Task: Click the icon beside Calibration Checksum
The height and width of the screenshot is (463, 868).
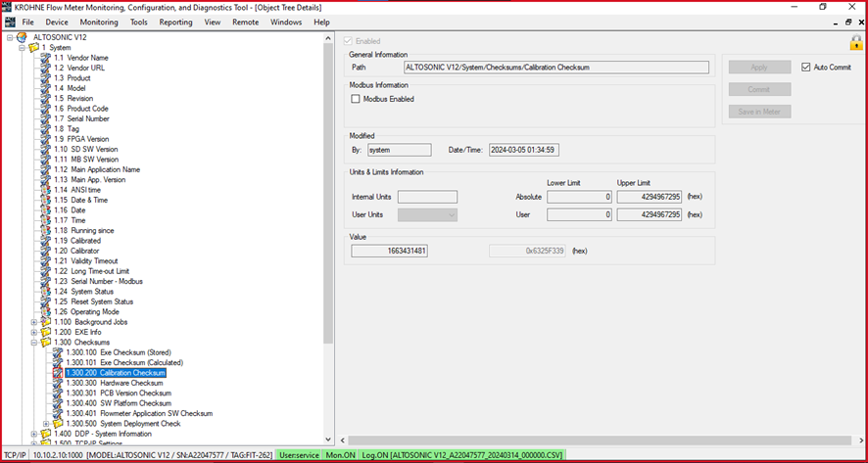Action: click(58, 373)
